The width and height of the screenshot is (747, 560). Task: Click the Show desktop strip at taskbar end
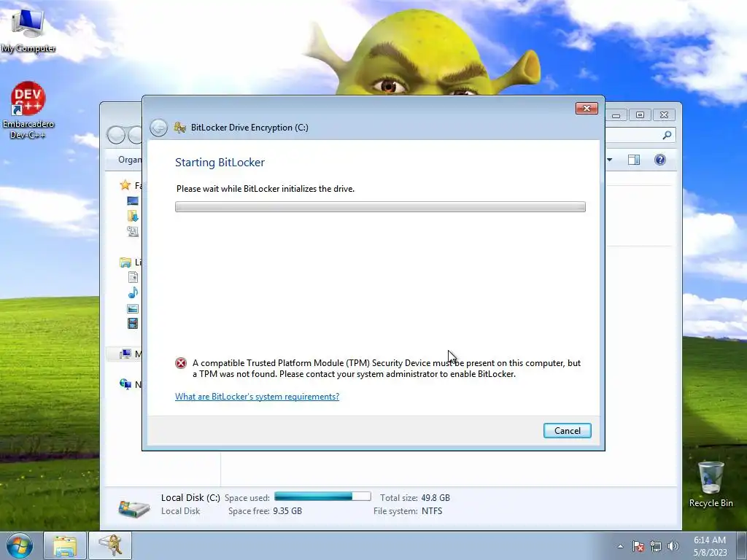click(742, 545)
